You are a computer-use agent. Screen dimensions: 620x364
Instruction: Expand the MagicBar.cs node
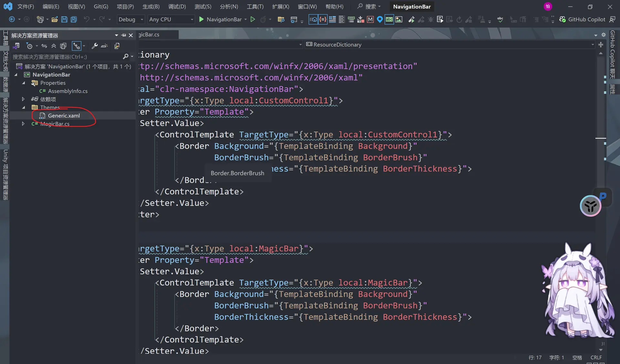tap(23, 124)
